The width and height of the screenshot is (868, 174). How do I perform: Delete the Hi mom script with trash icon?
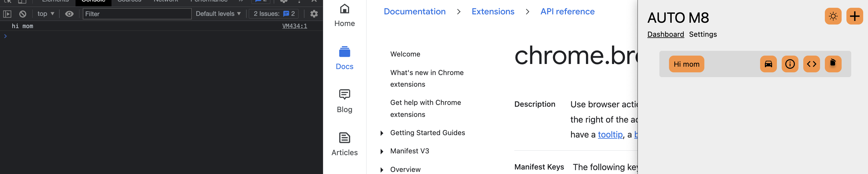[x=833, y=64]
